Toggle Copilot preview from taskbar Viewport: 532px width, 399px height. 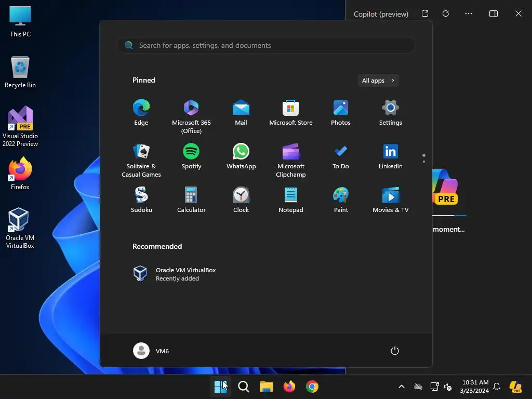click(515, 387)
